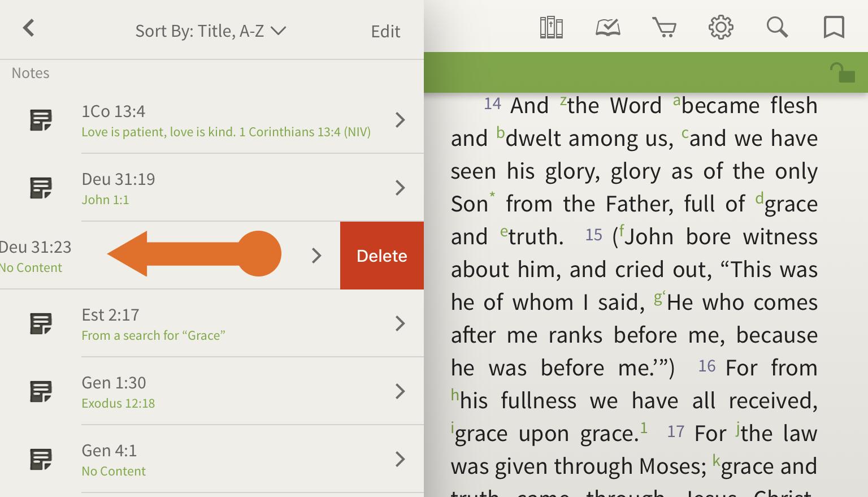Tap the Edit button
Screen dimensions: 868x497
pyautogui.click(x=385, y=32)
